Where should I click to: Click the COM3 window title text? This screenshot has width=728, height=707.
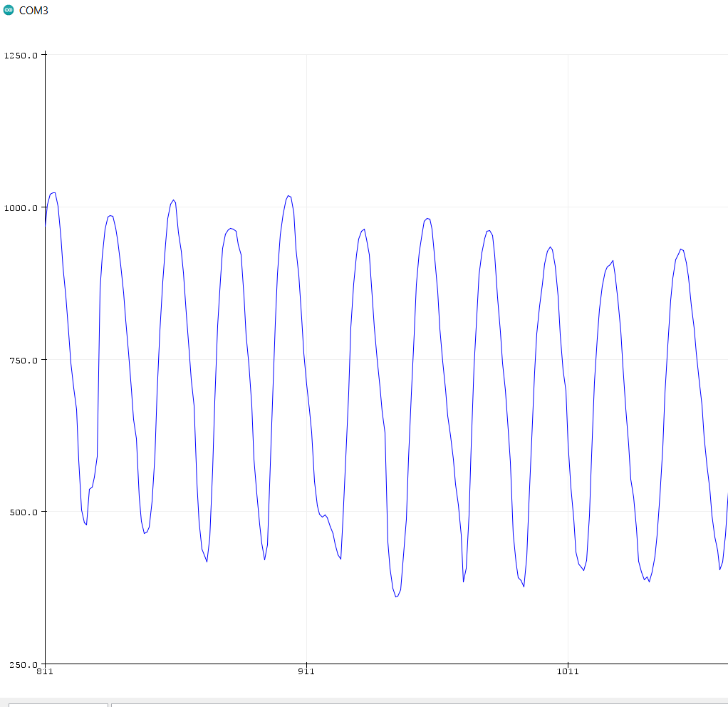33,10
